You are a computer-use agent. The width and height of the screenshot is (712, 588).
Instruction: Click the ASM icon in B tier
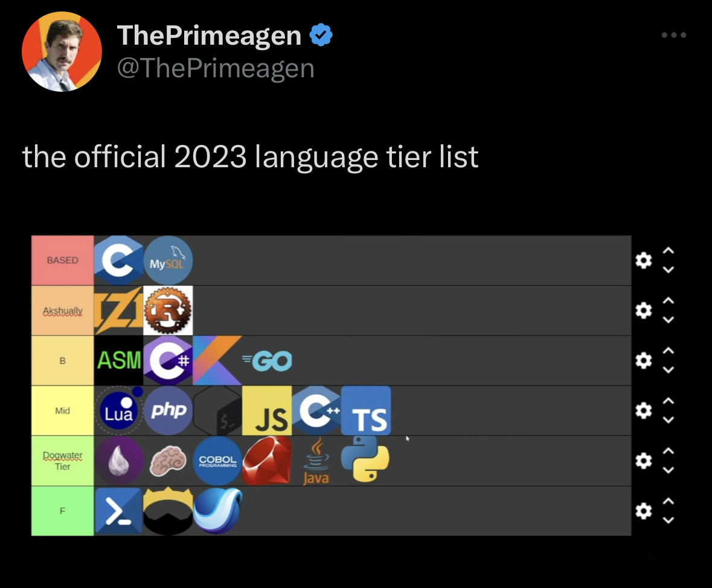119,360
